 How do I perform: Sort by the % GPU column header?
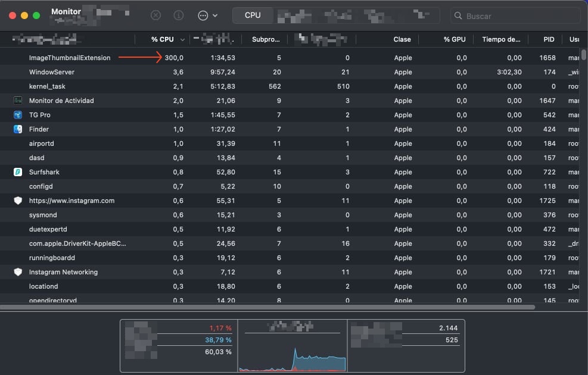pos(455,39)
